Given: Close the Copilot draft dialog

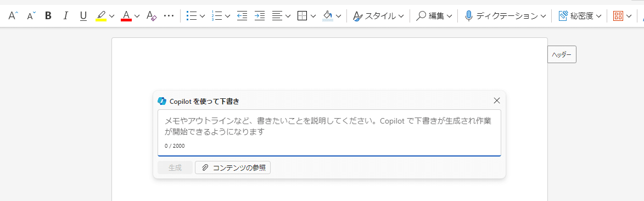Looking at the screenshot, I should (496, 101).
